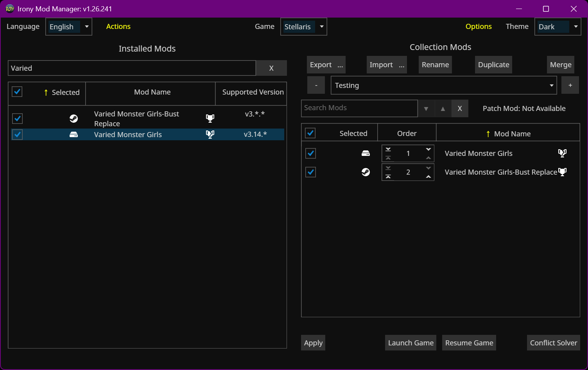Click the upper-left bar-and-arrow icon in order 1 stepper
The width and height of the screenshot is (588, 370).
(x=388, y=149)
